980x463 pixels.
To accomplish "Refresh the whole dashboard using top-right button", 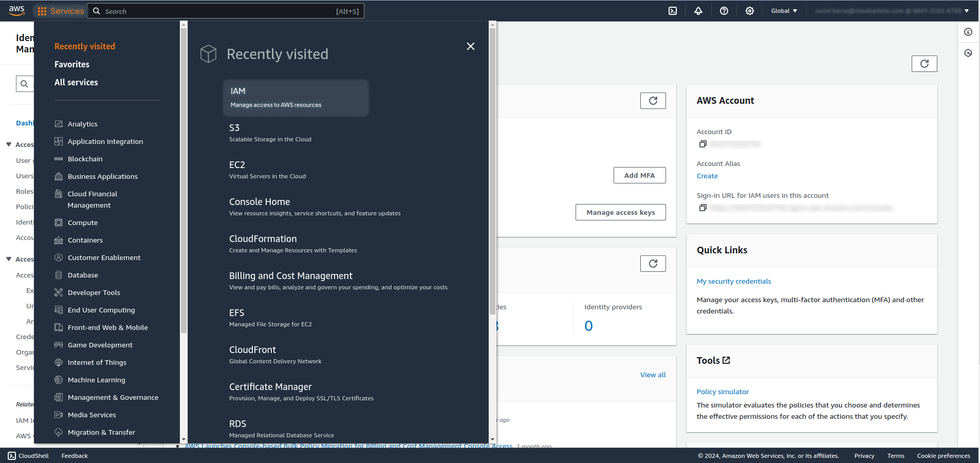I will click(x=924, y=64).
